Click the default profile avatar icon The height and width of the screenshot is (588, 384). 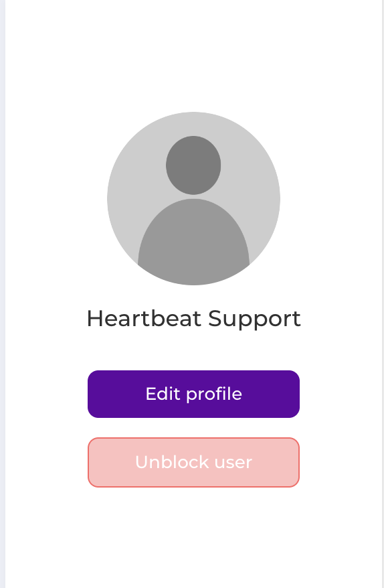tap(193, 198)
